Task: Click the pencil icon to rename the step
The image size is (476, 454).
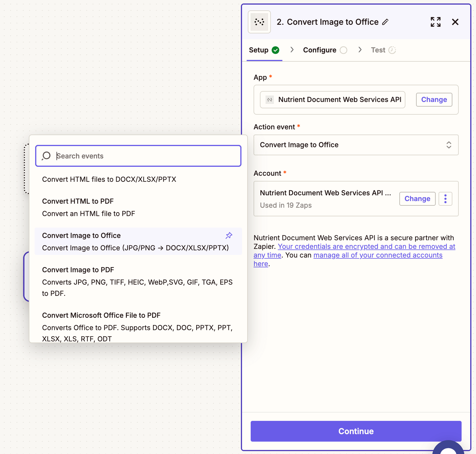Action: [386, 22]
